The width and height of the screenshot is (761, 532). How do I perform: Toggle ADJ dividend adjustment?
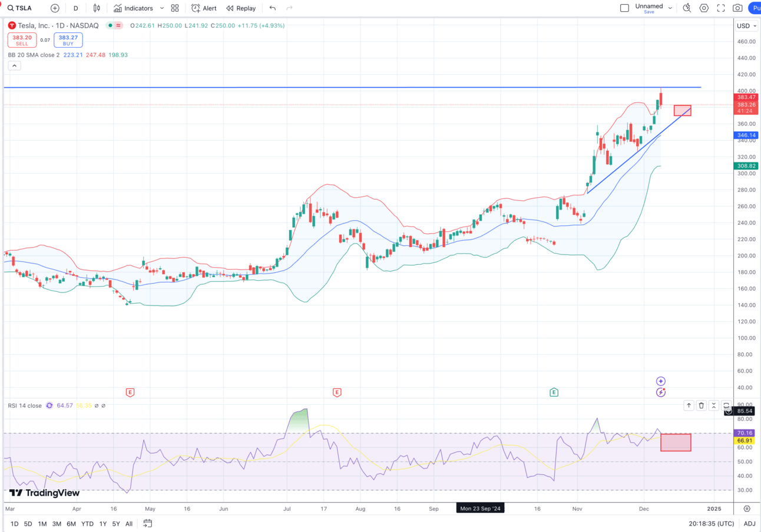pyautogui.click(x=749, y=524)
